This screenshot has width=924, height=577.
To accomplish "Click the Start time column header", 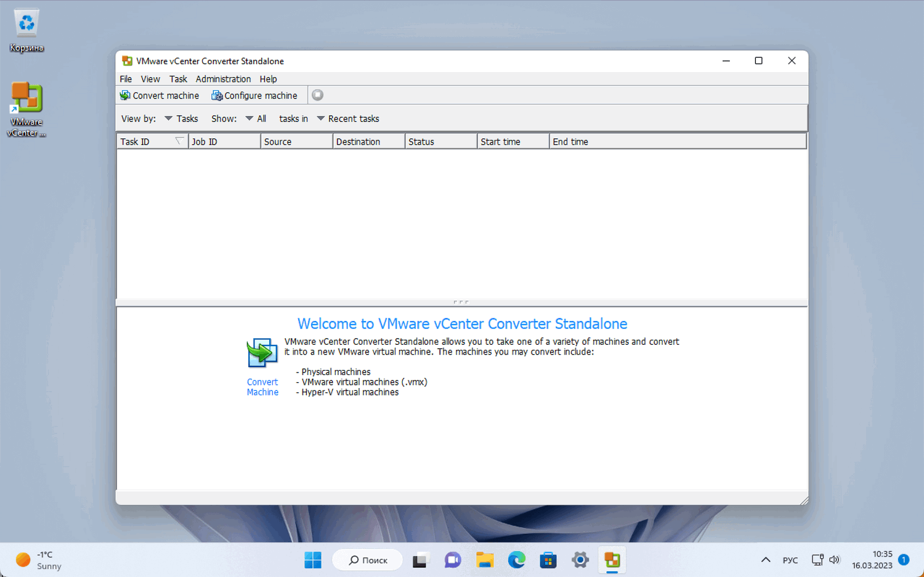I will pyautogui.click(x=513, y=142).
